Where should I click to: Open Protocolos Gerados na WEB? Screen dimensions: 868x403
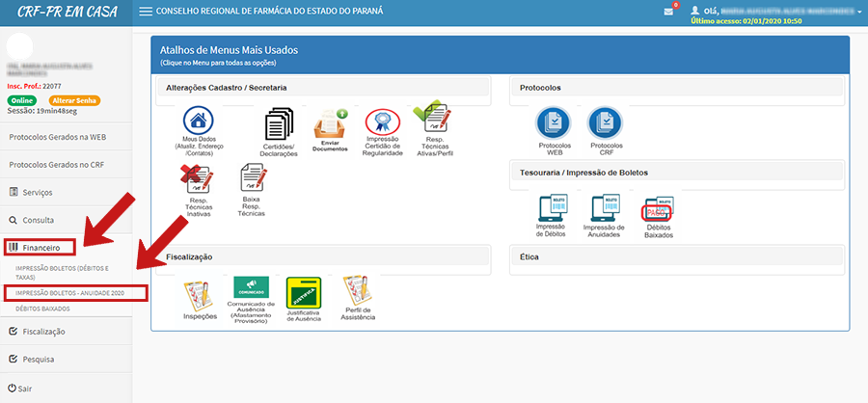coord(57,137)
